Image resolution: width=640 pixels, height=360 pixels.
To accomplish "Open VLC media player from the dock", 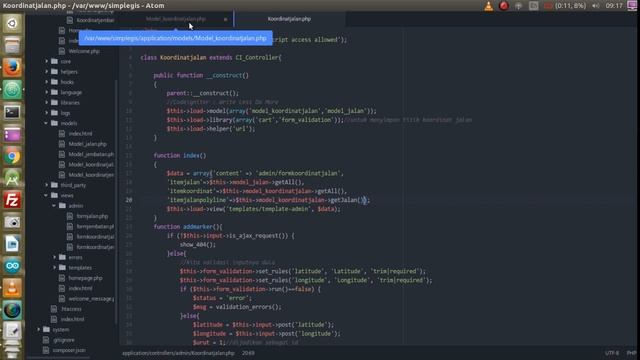I will tap(12, 288).
